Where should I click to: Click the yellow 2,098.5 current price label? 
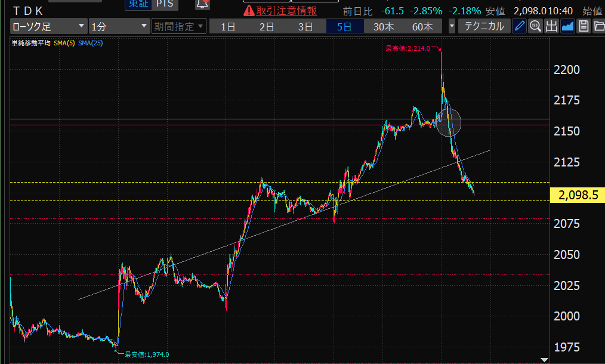tap(577, 195)
